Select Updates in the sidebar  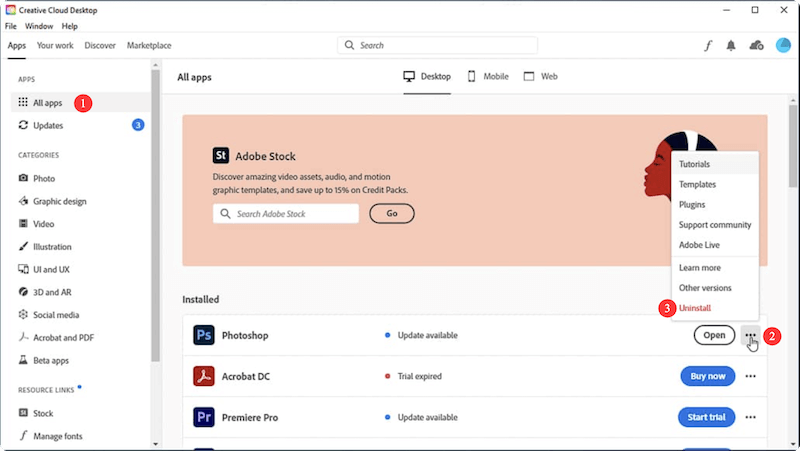tap(47, 125)
